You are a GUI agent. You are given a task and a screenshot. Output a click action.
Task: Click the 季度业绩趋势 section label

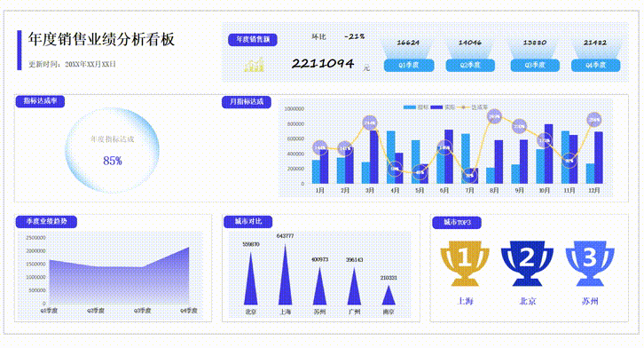point(46,221)
